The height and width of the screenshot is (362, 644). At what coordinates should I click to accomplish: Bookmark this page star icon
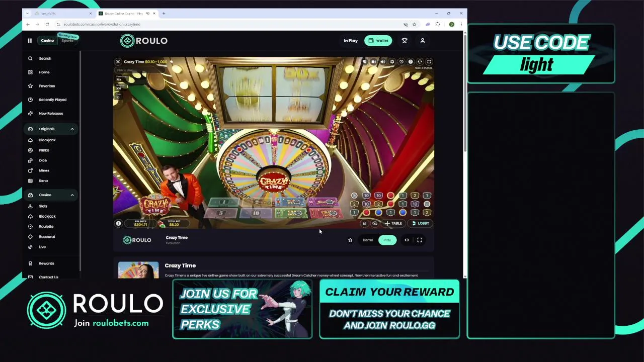click(x=414, y=24)
